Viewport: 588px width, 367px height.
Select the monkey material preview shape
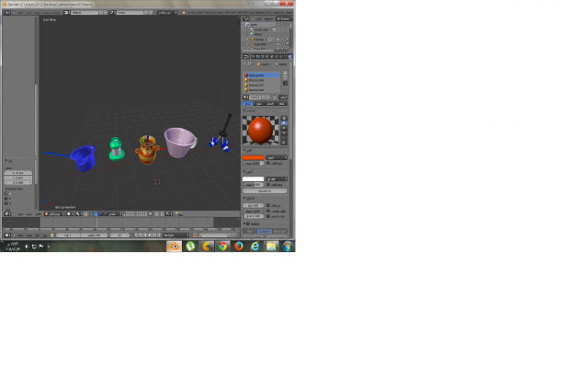coord(284,132)
